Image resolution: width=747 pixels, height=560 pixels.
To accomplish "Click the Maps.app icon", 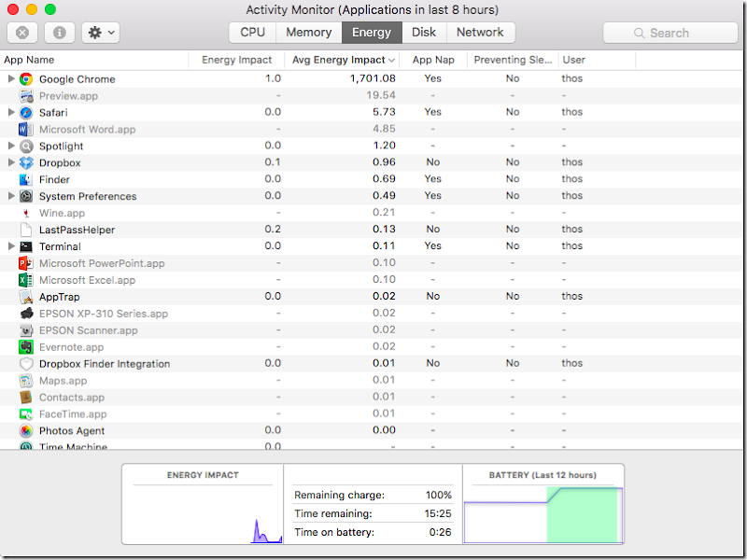I will click(26, 381).
